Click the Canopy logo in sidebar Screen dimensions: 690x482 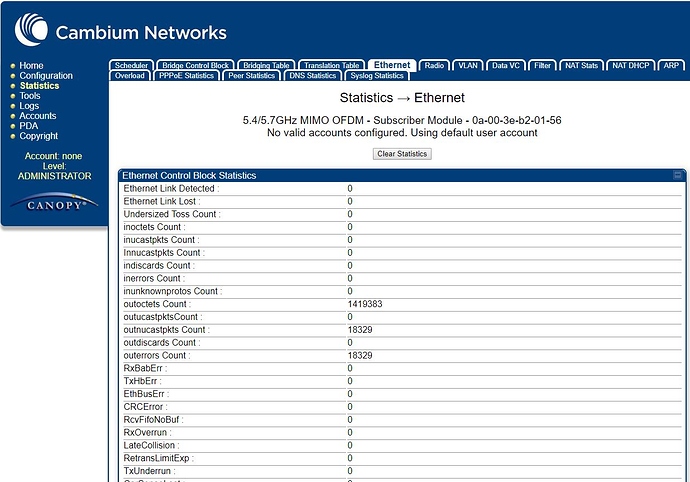point(54,202)
